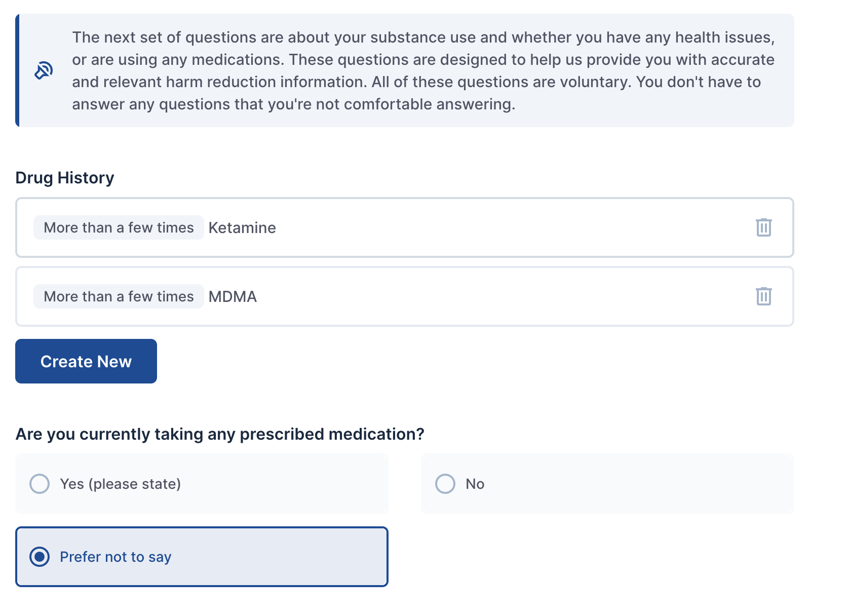
Task: Click the 'Prefer not to say' label text
Action: coord(115,557)
